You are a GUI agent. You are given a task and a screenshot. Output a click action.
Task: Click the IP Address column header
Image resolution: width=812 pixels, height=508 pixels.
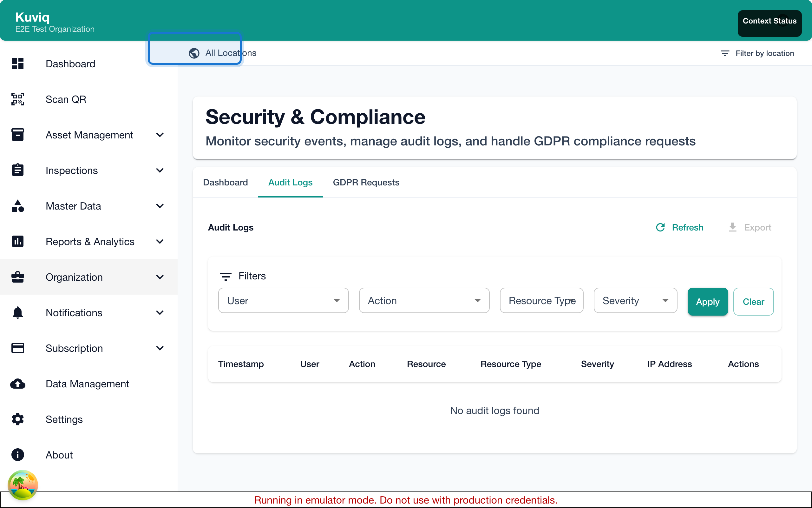[x=669, y=364]
